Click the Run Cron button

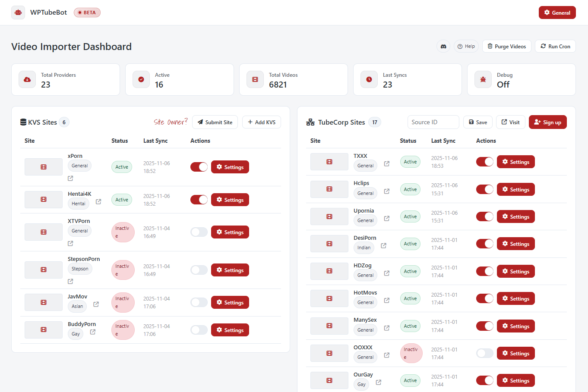[555, 46]
